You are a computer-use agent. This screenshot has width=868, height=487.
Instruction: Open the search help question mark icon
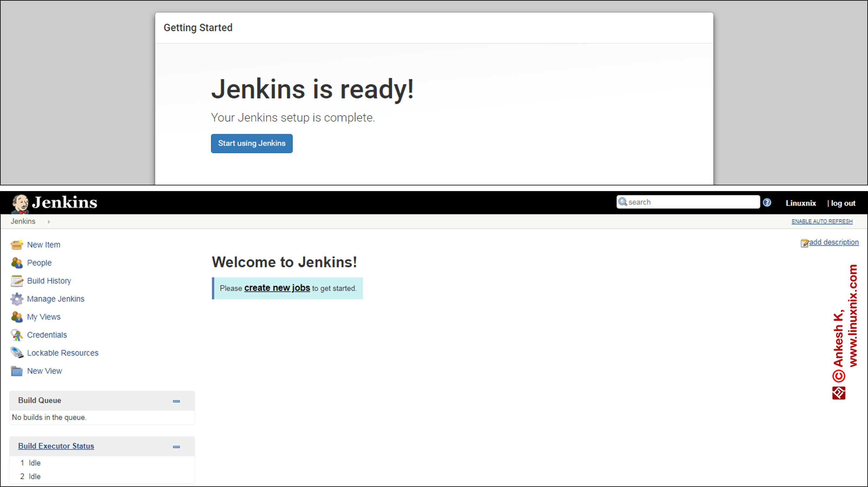pos(767,202)
